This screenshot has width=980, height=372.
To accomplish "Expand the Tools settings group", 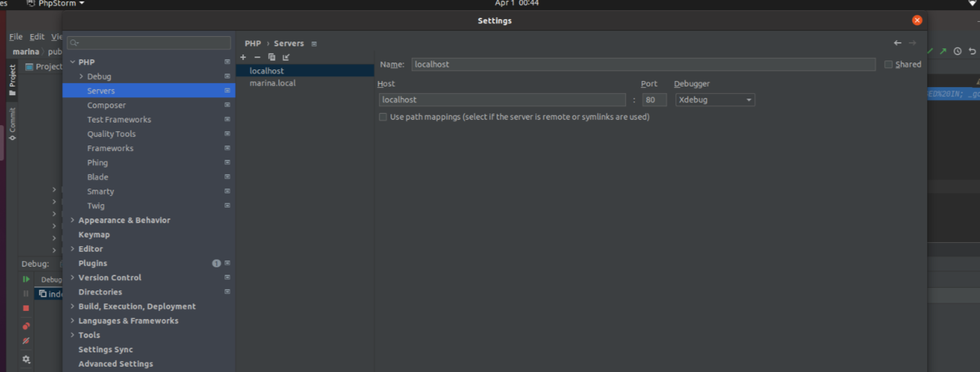I will click(72, 335).
